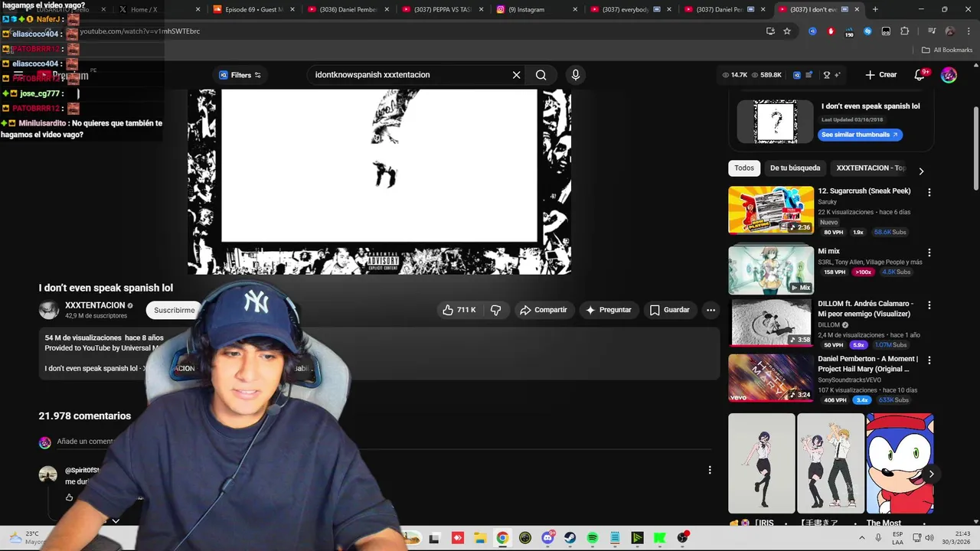Image resolution: width=980 pixels, height=551 pixels.
Task: Click the vidIQ trophy icon
Action: 826,75
